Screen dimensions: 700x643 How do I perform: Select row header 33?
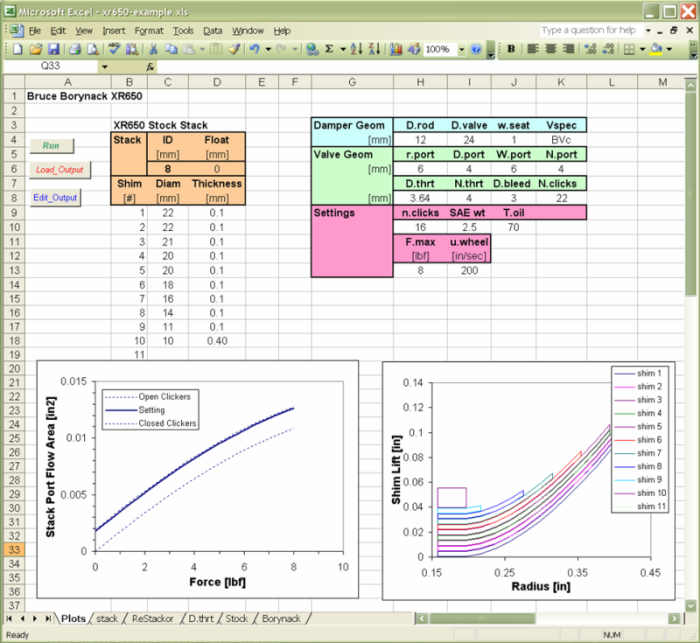[x=14, y=550]
